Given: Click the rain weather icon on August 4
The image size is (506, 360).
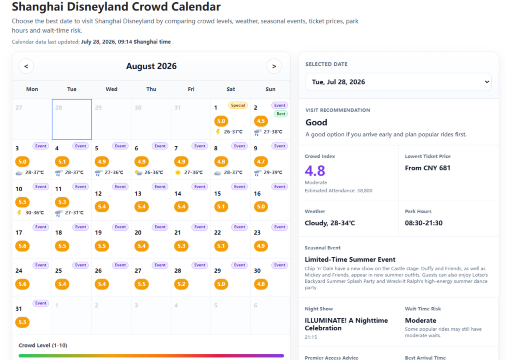Looking at the screenshot, I should coord(59,173).
